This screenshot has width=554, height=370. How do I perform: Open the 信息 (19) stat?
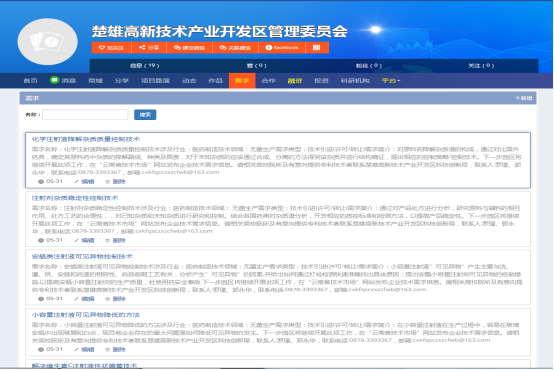pyautogui.click(x=144, y=65)
